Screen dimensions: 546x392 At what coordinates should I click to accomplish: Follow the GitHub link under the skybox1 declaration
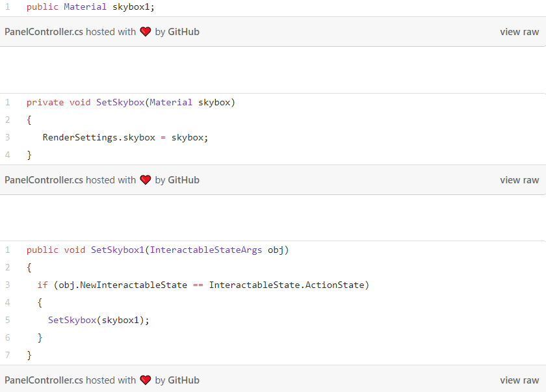point(183,32)
